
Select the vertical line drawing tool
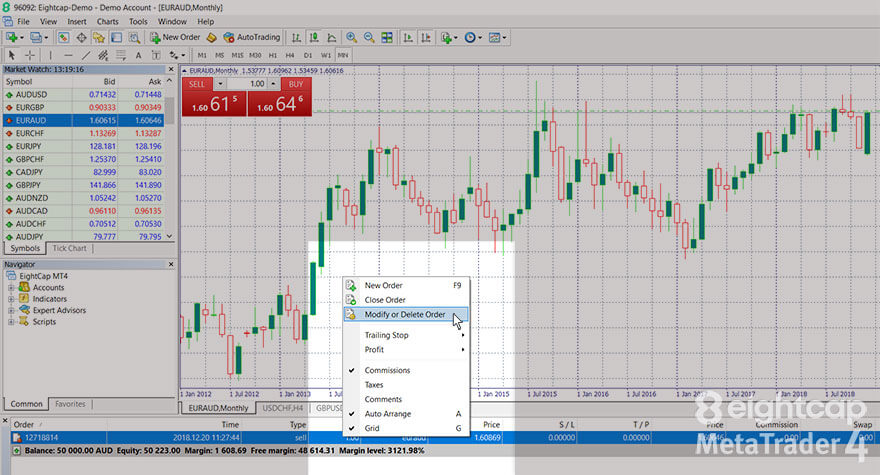(50, 55)
